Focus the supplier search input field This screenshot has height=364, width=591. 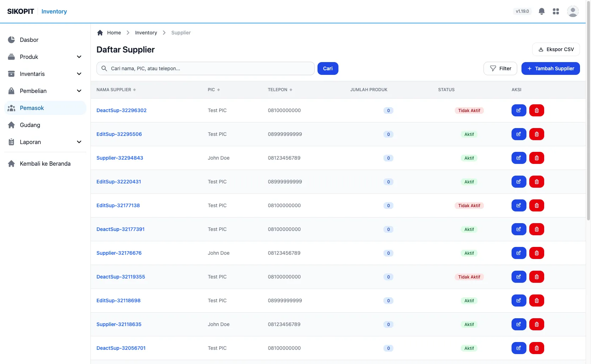(205, 68)
